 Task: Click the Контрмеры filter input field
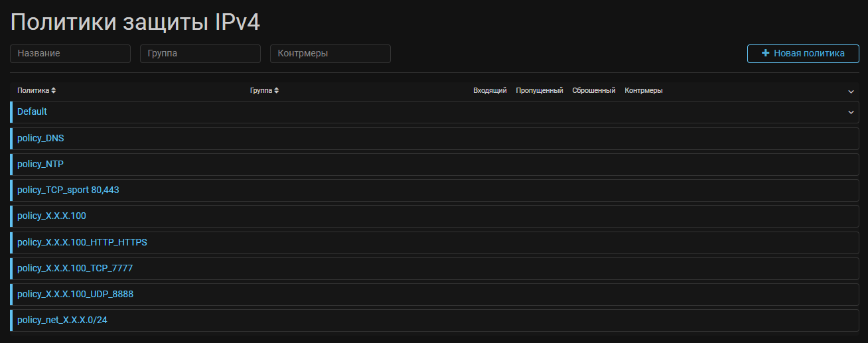point(330,54)
